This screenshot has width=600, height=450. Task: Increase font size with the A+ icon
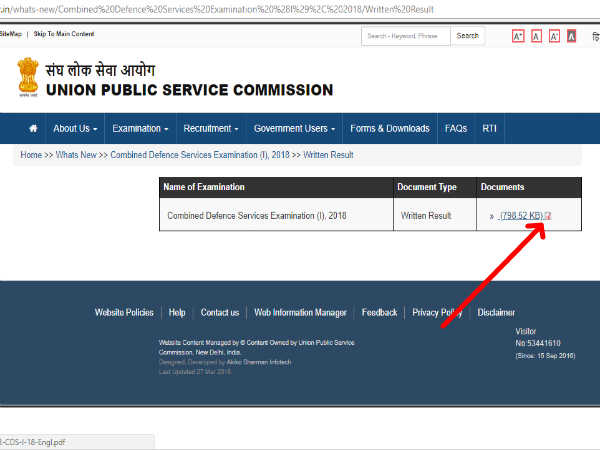(x=518, y=36)
